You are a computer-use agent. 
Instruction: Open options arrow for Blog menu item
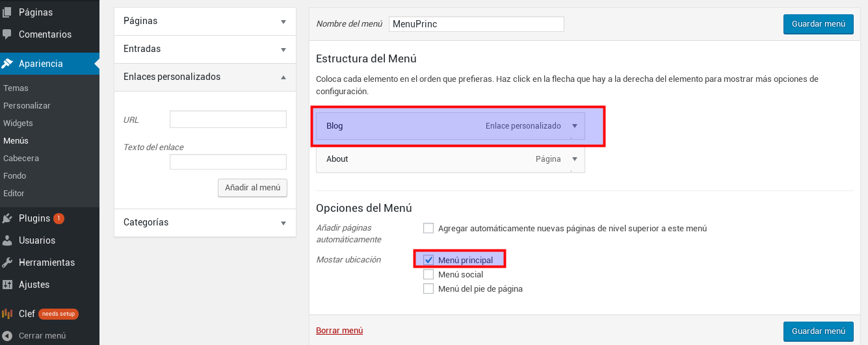point(574,126)
